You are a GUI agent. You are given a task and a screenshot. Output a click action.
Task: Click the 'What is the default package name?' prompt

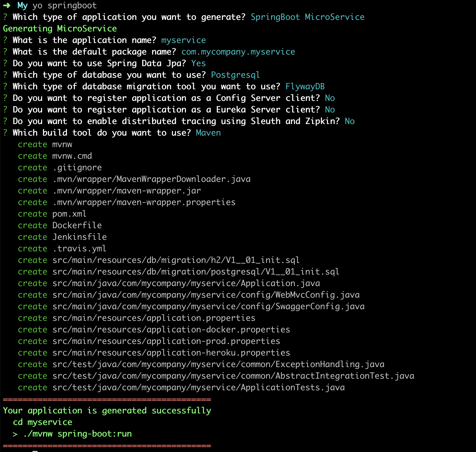pos(94,52)
